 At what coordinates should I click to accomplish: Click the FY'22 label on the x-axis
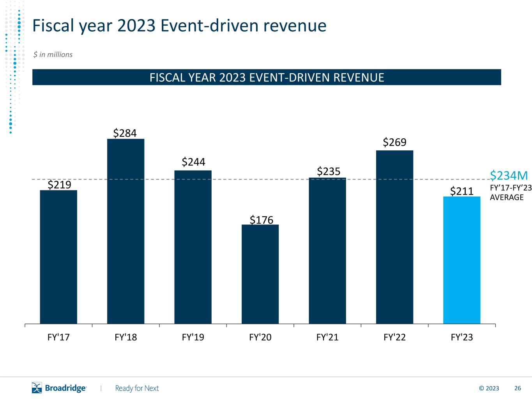395,337
